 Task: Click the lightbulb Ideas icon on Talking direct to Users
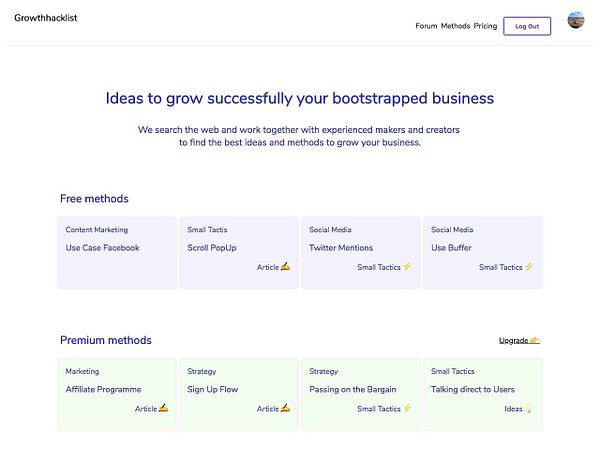[530, 408]
